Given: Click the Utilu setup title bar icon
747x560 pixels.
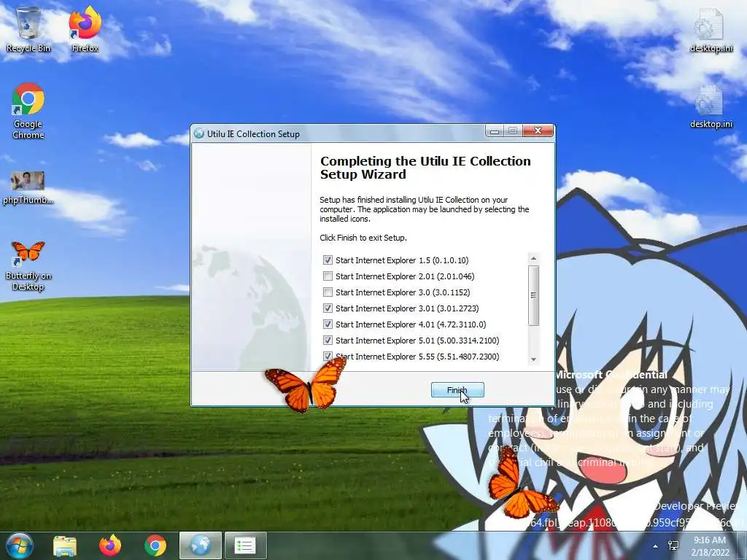Looking at the screenshot, I should 199,134.
